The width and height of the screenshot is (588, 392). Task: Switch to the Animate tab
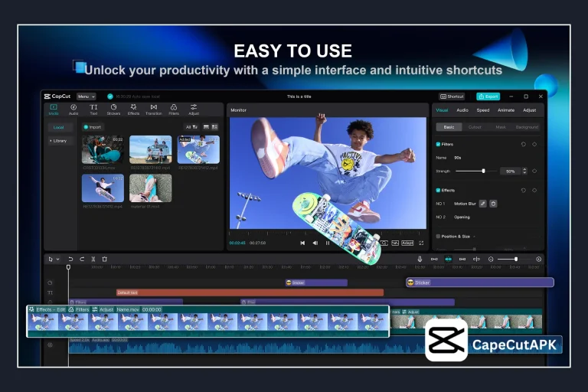coord(506,110)
